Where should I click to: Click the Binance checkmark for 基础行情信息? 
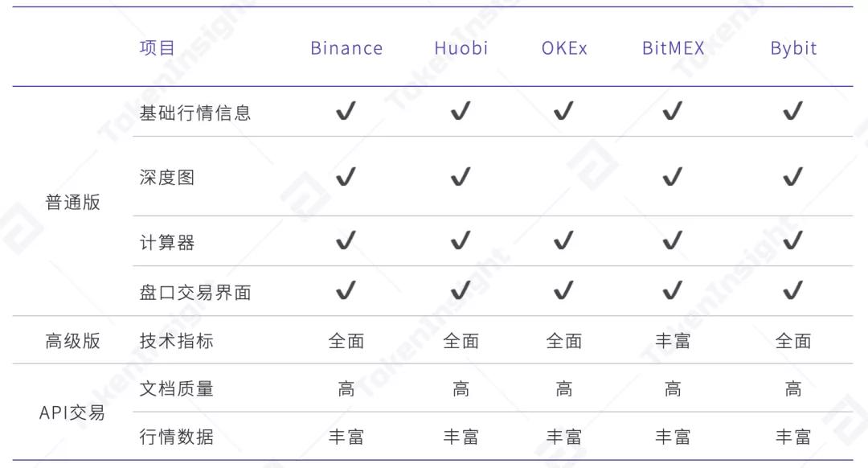click(x=346, y=112)
